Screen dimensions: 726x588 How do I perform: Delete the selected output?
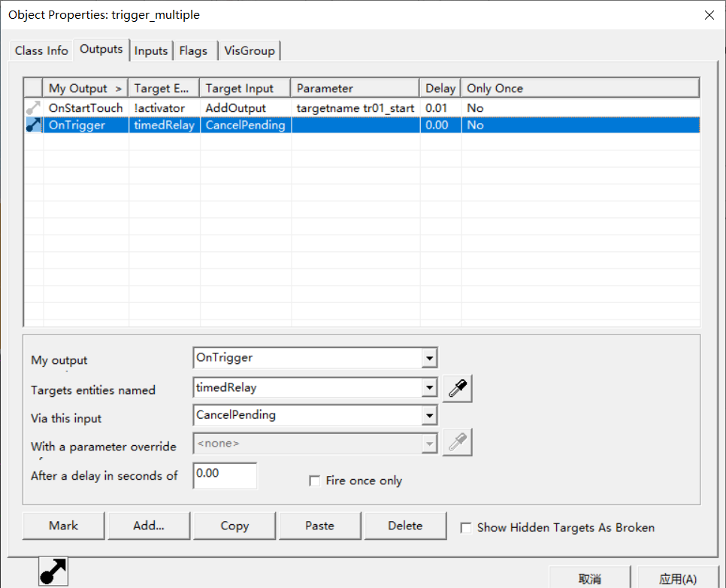click(405, 526)
